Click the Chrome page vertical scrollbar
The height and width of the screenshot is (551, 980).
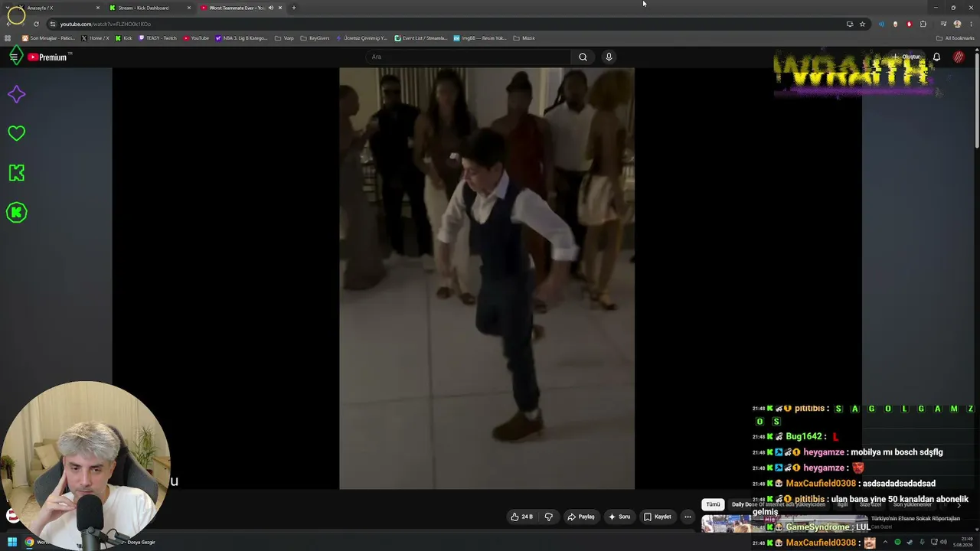pyautogui.click(x=976, y=99)
